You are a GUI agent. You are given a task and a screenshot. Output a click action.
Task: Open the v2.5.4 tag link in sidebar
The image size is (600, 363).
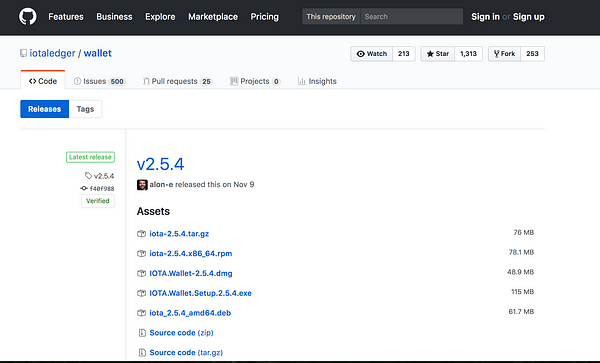104,176
